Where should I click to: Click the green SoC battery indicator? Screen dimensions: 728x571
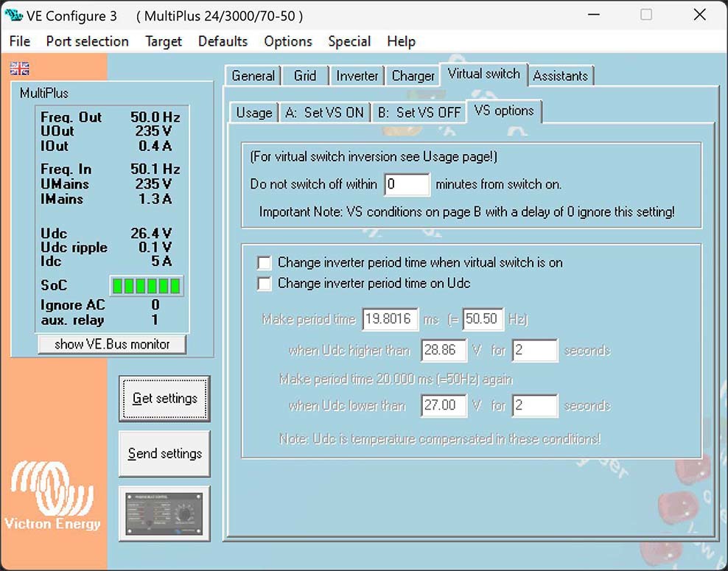pyautogui.click(x=146, y=286)
